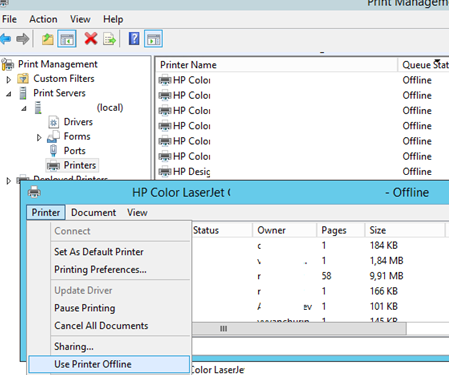449x375 pixels.
Task: Toggle the Show/Hide Console Tree icon
Action: [x=67, y=39]
